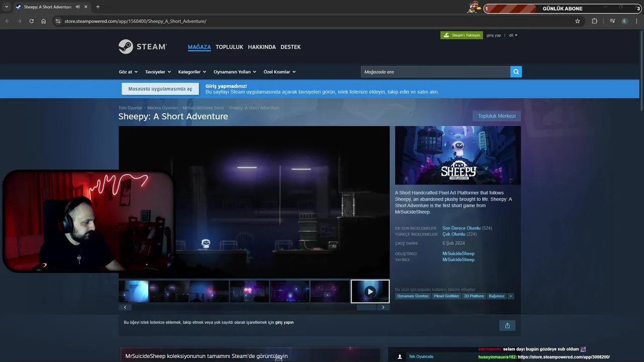
Task: Click the Sheepy game capsule image
Action: coord(458,155)
